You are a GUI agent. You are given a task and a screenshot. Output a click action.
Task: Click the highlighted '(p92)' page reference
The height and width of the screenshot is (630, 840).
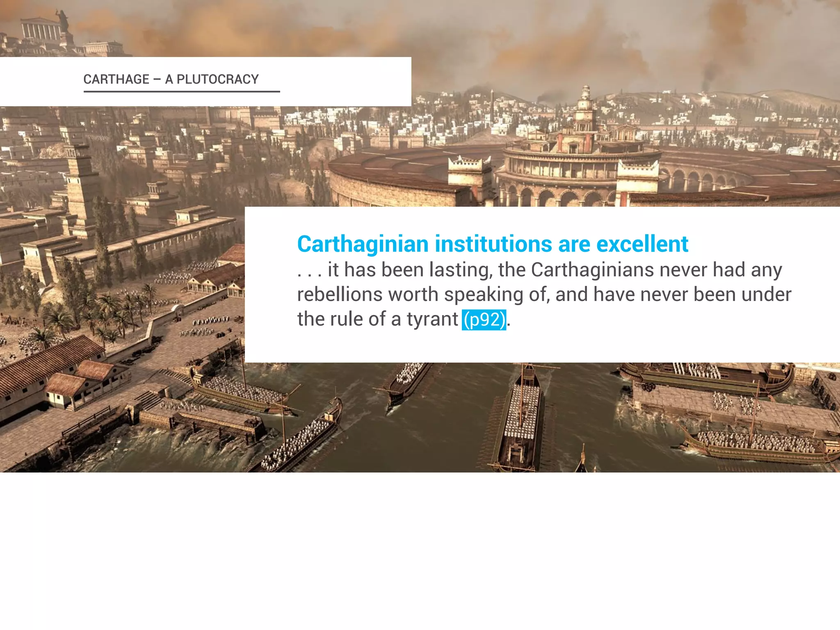pos(484,320)
